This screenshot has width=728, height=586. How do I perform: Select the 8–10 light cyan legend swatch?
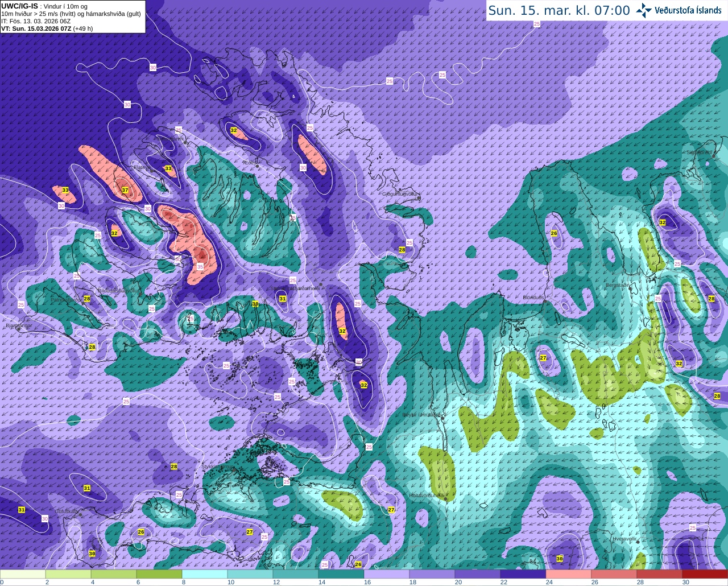coord(205,574)
